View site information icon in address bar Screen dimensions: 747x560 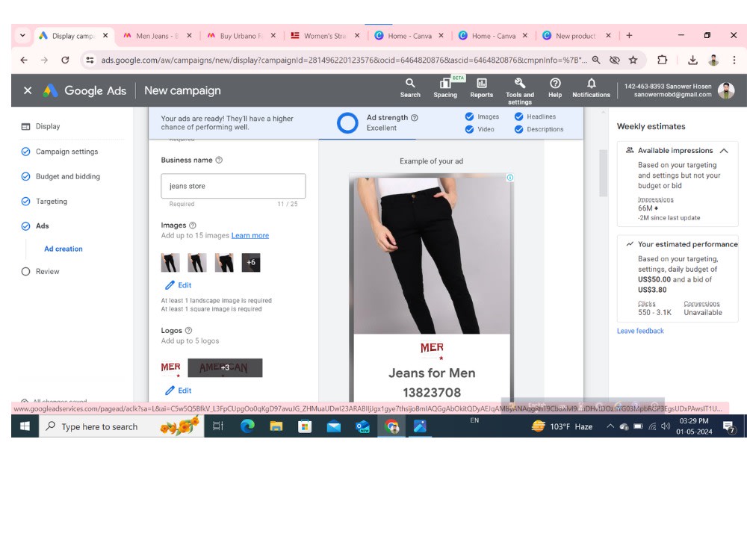tap(90, 60)
